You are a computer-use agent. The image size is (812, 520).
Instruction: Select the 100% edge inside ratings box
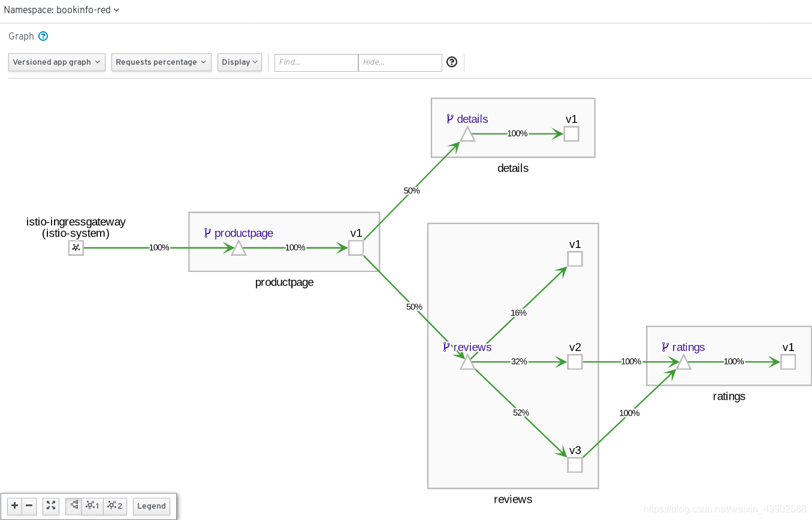click(734, 362)
